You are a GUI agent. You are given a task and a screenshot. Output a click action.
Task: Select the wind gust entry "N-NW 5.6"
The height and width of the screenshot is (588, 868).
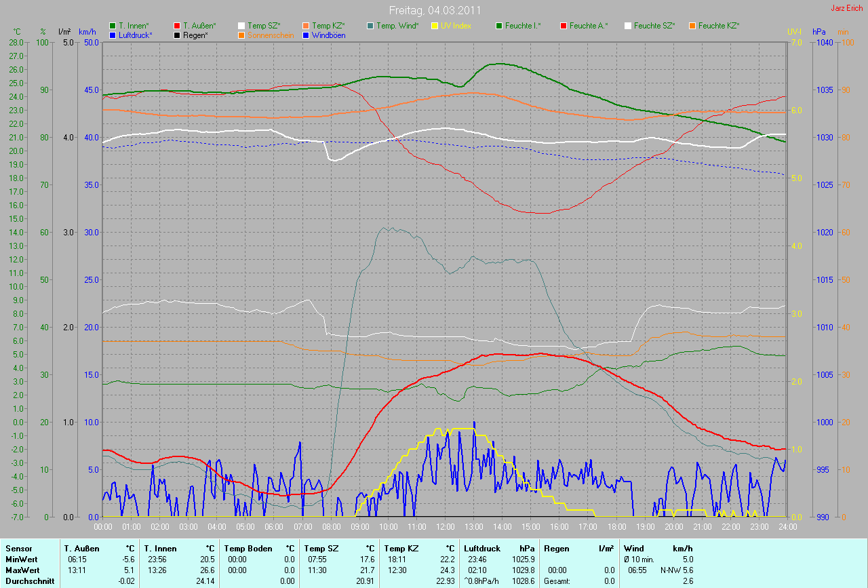677,570
